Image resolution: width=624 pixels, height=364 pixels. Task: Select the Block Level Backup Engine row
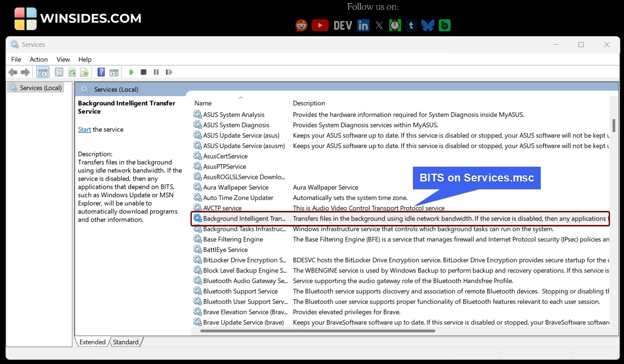[x=400, y=270]
